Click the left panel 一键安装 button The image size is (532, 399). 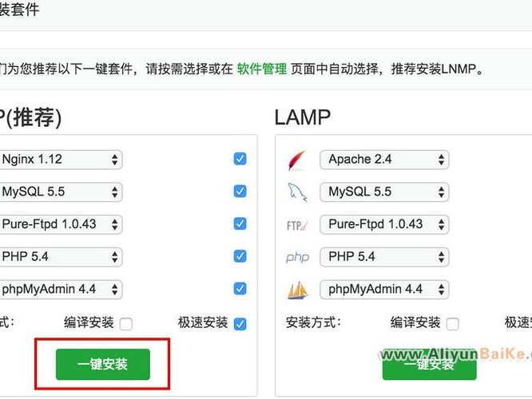(103, 365)
